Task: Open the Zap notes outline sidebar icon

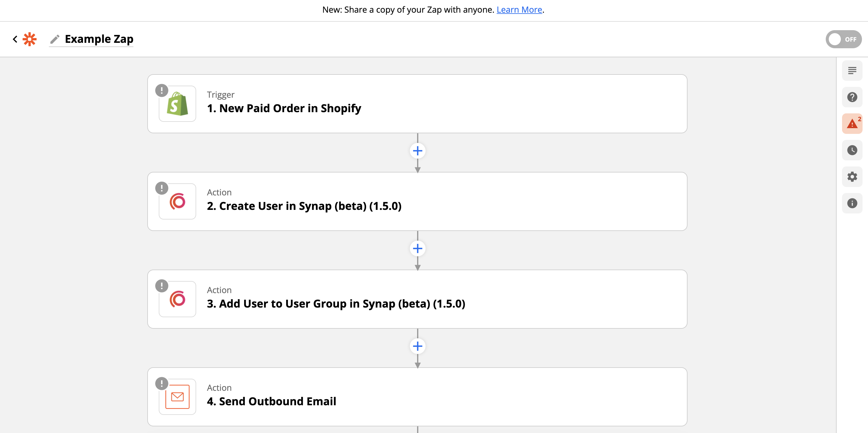Action: [x=852, y=71]
